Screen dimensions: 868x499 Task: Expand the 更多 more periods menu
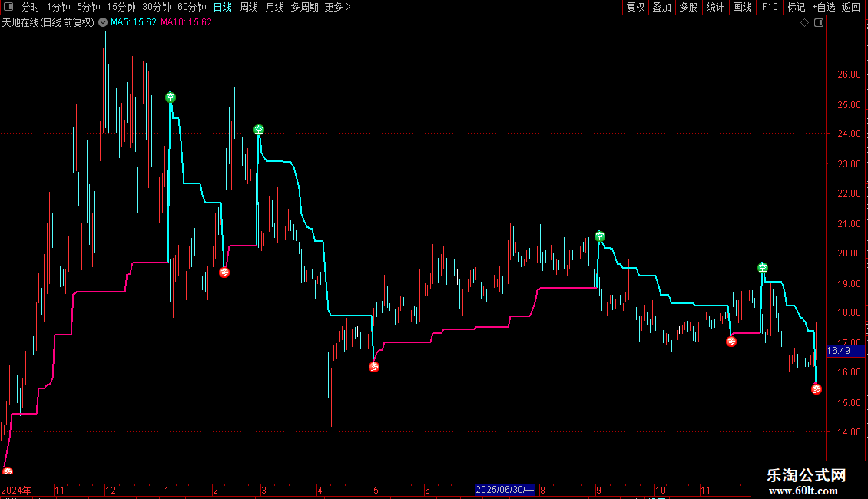[x=337, y=7]
